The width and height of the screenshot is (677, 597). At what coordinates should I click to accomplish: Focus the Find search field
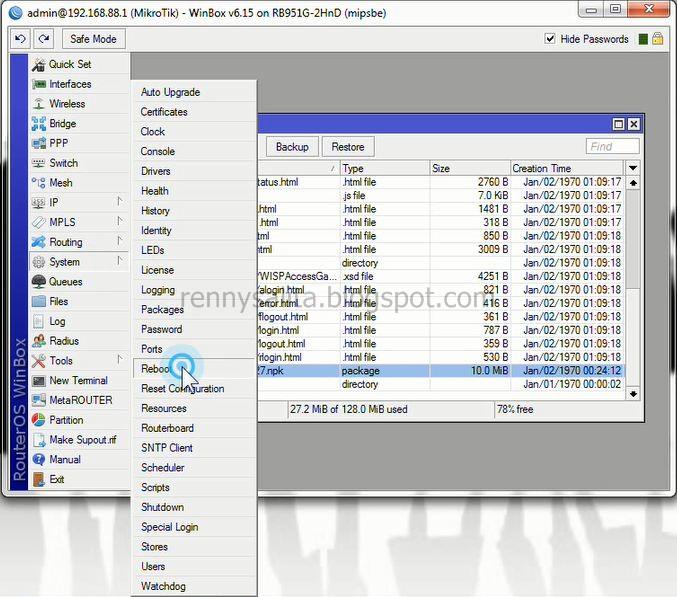pos(612,147)
